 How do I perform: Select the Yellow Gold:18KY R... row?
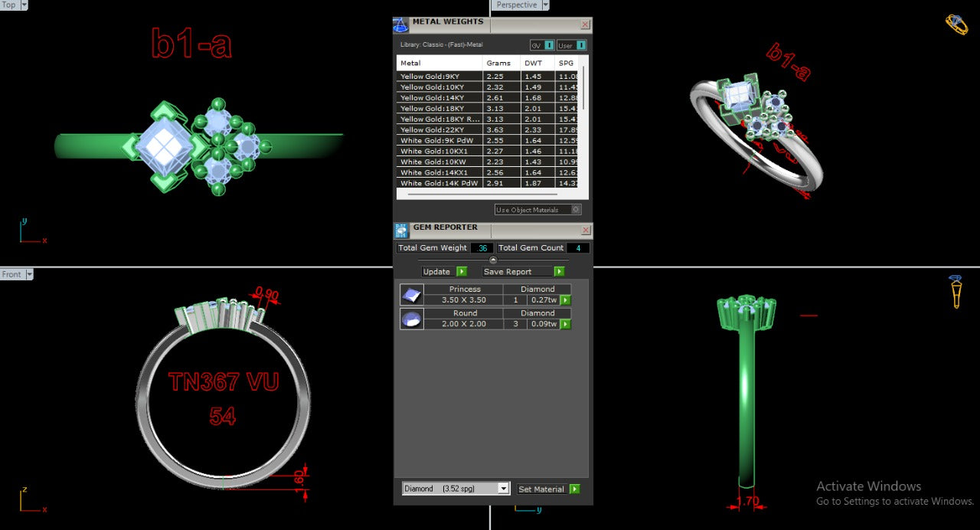click(x=487, y=119)
